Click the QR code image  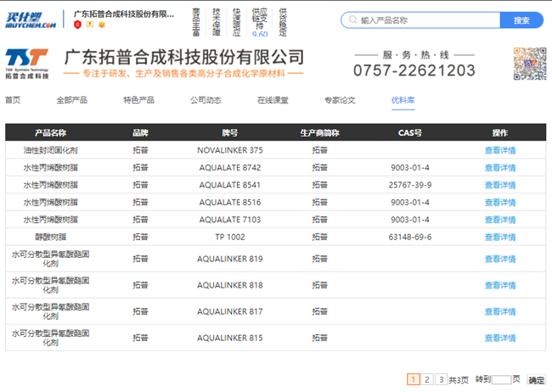tap(529, 64)
